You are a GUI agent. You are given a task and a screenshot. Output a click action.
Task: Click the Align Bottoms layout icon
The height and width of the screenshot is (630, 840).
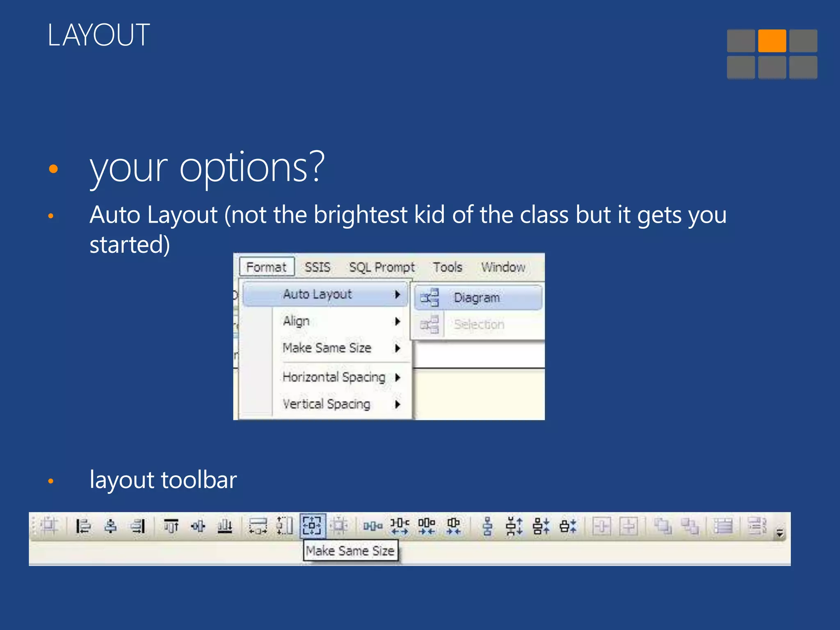(225, 526)
